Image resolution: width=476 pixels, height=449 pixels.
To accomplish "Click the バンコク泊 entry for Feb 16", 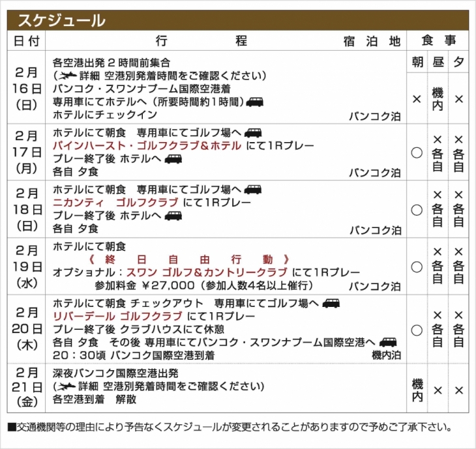I will pyautogui.click(x=375, y=116).
